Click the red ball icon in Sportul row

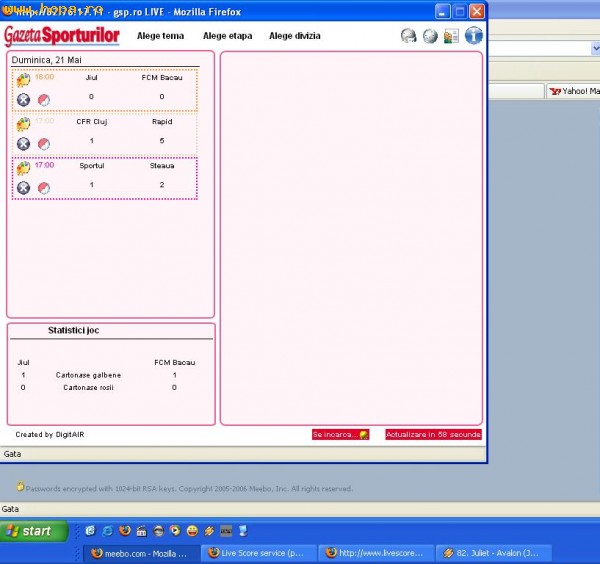coord(44,188)
